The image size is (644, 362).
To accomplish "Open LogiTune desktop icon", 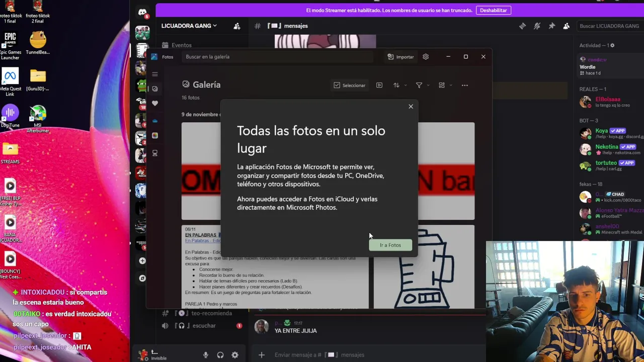I will coord(10,116).
